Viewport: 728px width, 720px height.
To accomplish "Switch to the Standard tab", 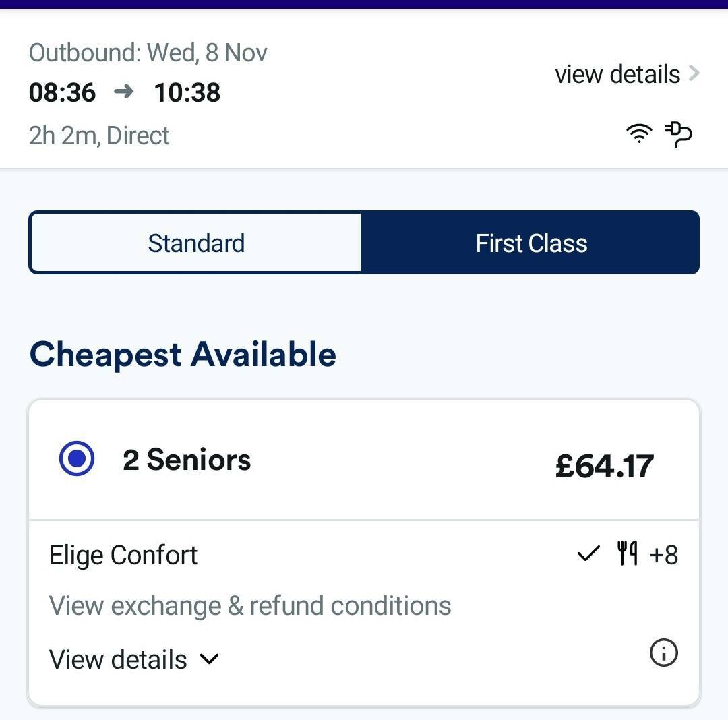I will [195, 243].
